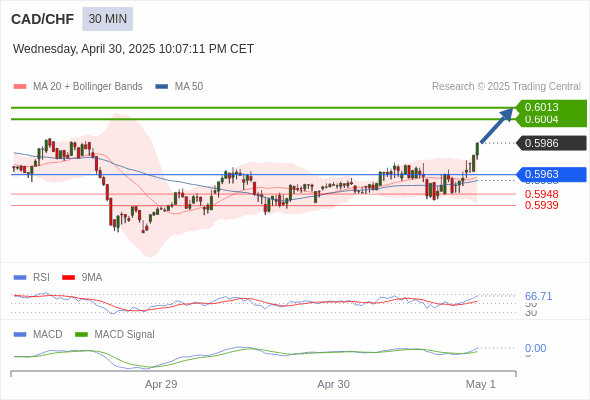
Task: Click the Apr 29 date marker
Action: click(161, 385)
